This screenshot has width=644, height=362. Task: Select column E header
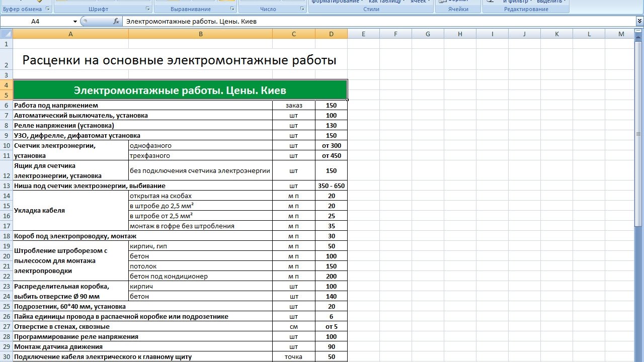tap(363, 34)
